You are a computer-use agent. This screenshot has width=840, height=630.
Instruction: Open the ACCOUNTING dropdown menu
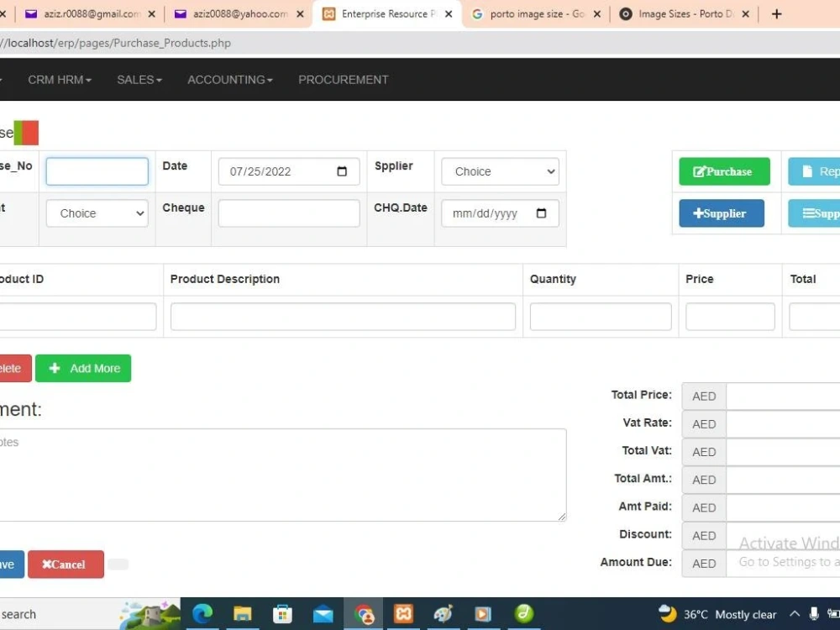[x=230, y=80]
